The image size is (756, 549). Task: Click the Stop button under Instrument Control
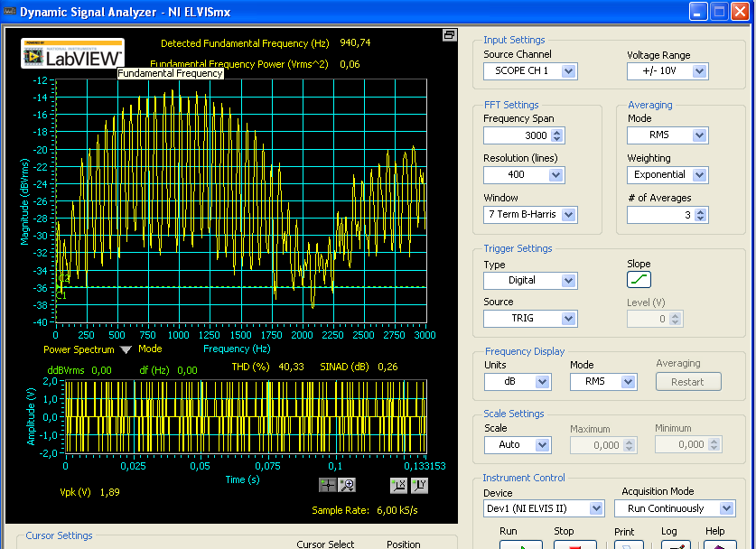tap(574, 544)
